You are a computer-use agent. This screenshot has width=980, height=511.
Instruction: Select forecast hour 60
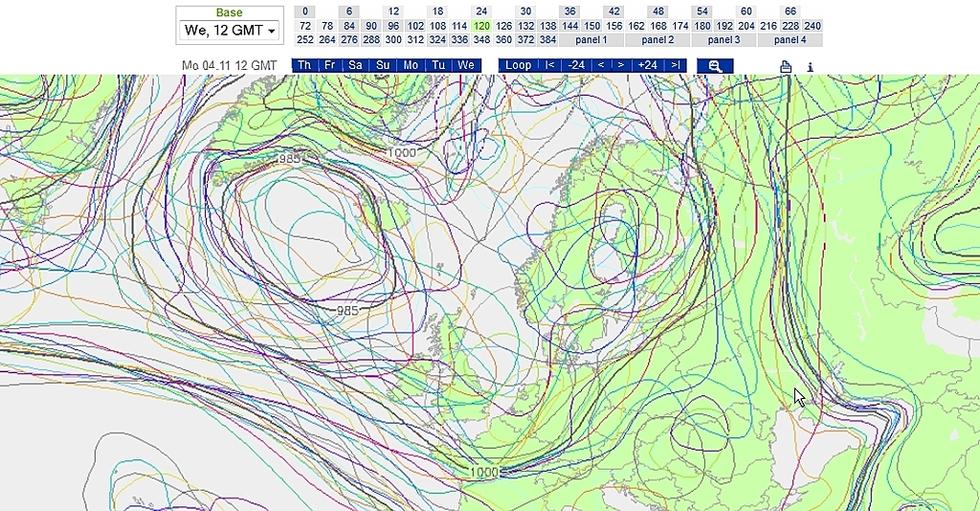click(x=746, y=11)
